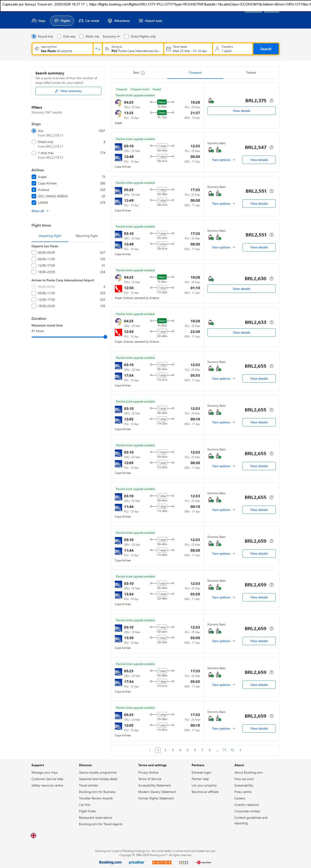Click the swap origin and destination arrows icon
Screen dimensions: 311x868
98,49
